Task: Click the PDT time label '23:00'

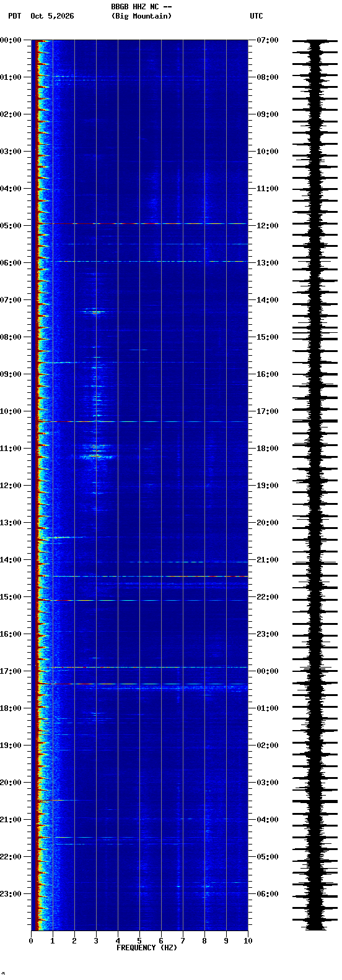Action: pyautogui.click(x=11, y=894)
